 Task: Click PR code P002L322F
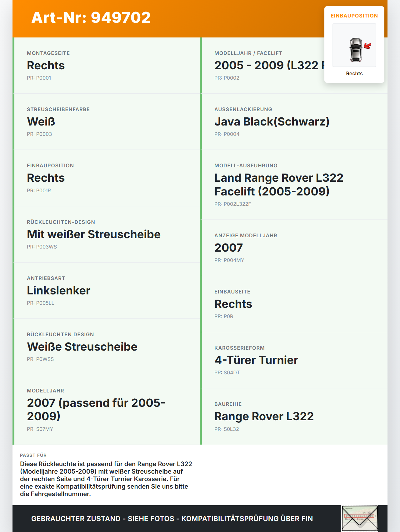(233, 204)
